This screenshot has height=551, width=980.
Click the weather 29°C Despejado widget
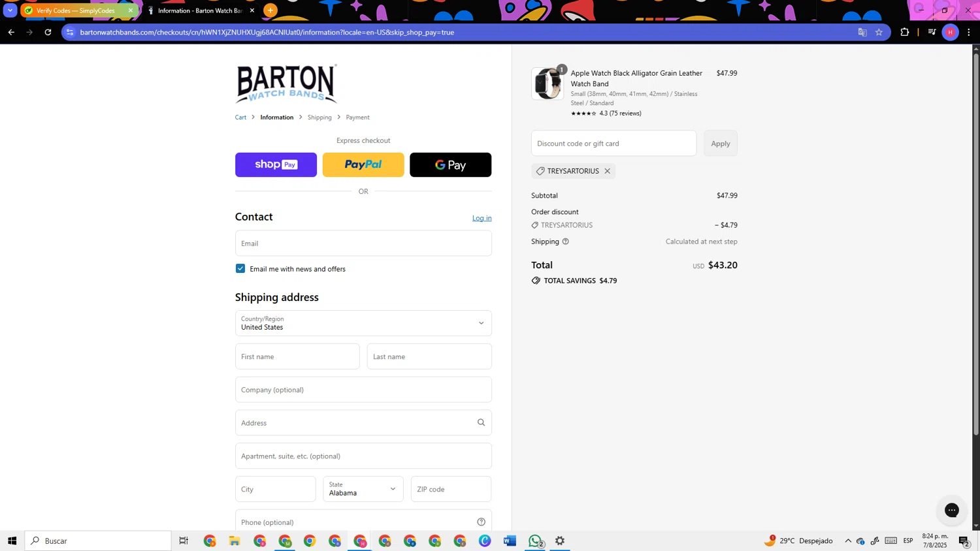tap(798, 541)
